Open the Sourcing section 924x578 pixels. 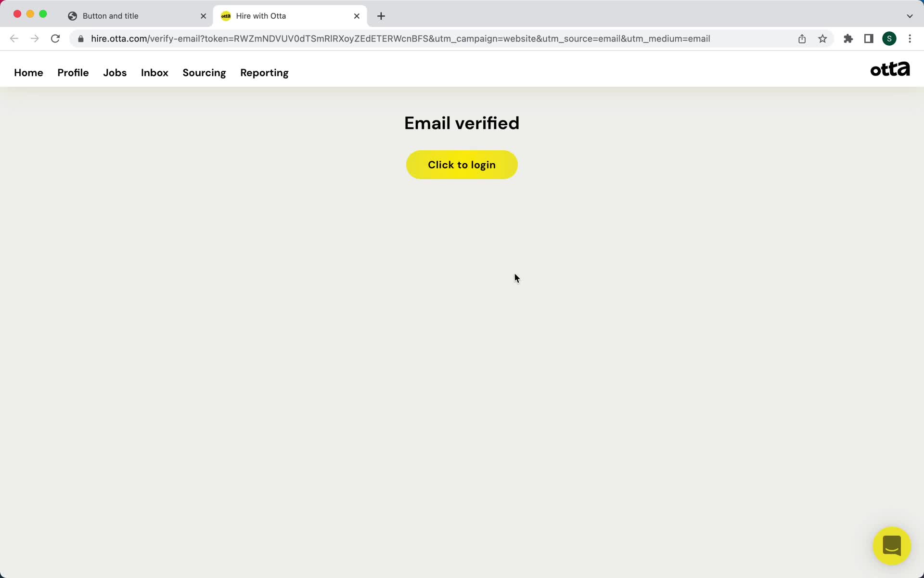pos(204,73)
